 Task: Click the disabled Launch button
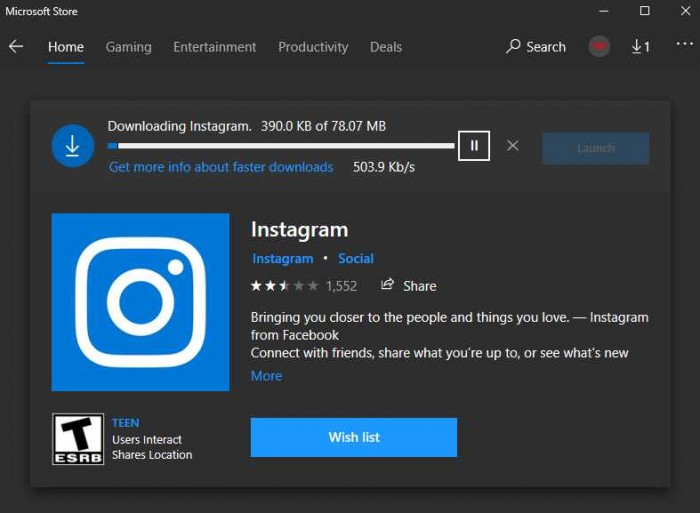[x=596, y=148]
